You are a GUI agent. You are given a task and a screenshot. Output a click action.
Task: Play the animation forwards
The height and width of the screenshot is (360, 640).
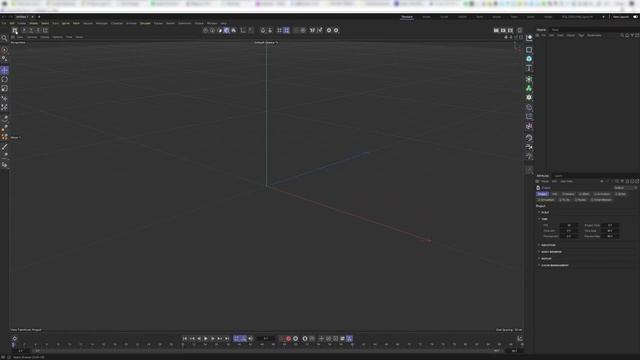click(x=206, y=338)
